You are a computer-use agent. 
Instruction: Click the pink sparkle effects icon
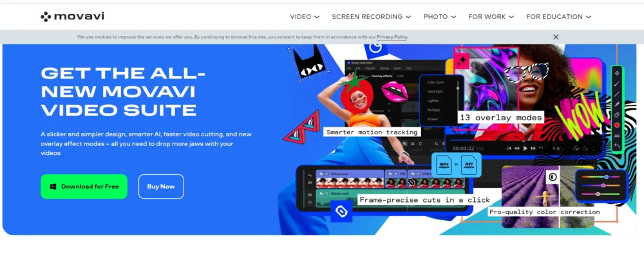coord(462,60)
